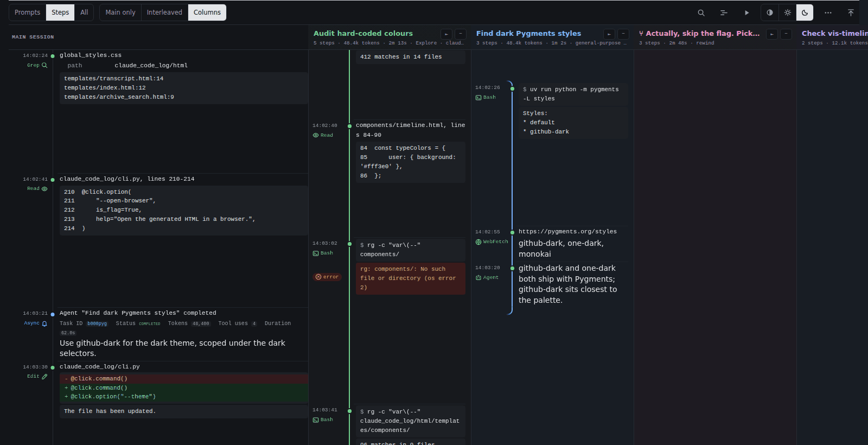This screenshot has width=868, height=445.
Task: Click the Async bell icon
Action: [44, 323]
